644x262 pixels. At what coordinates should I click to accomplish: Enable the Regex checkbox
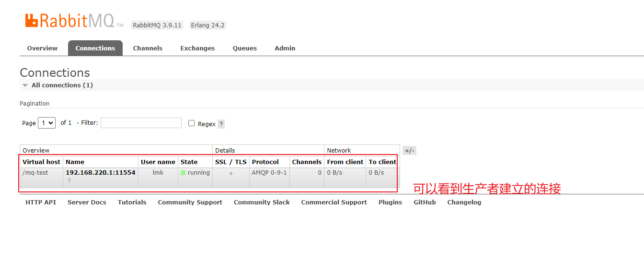(x=192, y=123)
